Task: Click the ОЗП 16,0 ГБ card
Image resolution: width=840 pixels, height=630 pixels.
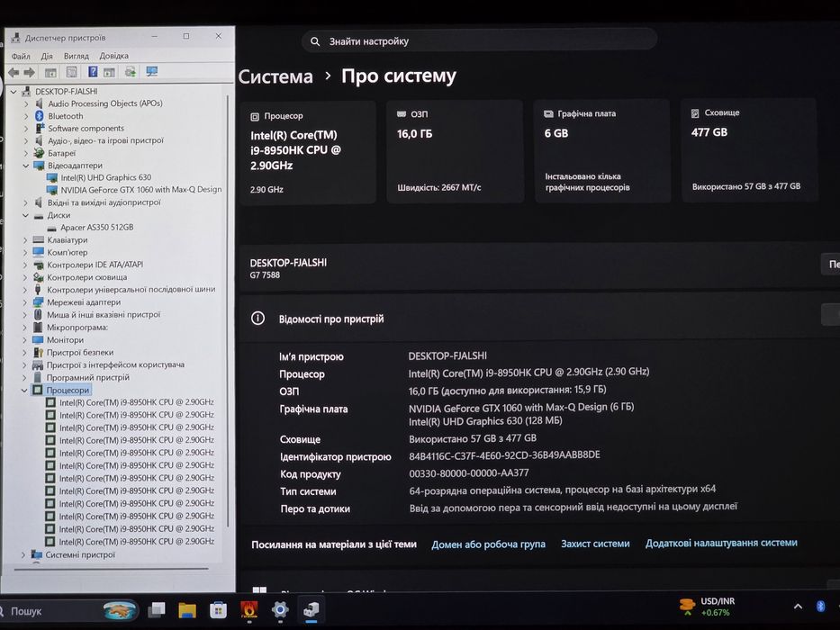Action: pos(455,151)
